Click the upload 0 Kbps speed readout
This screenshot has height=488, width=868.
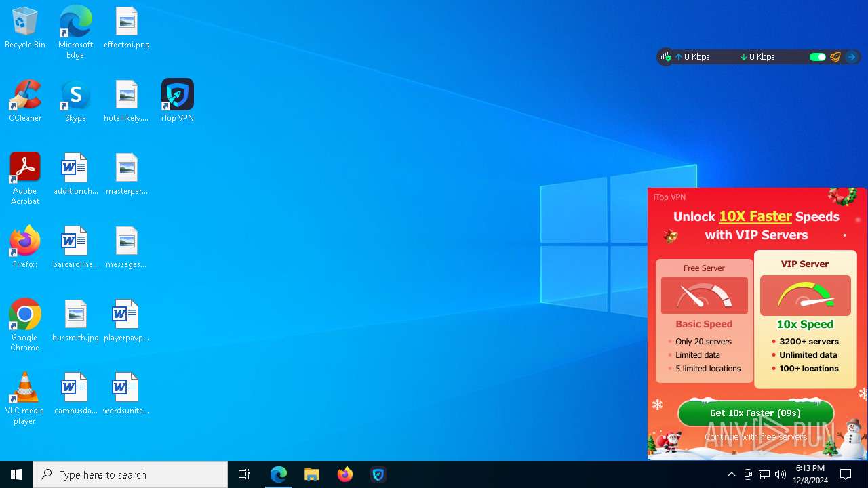pyautogui.click(x=692, y=57)
